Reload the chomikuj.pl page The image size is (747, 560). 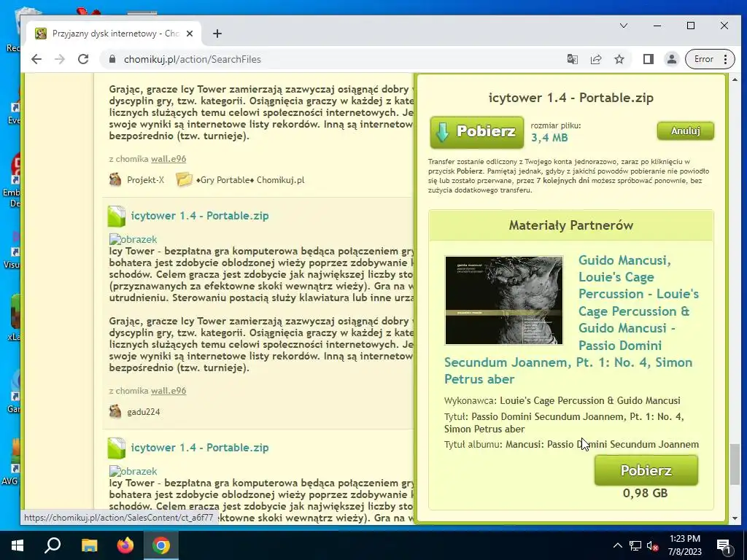click(83, 59)
